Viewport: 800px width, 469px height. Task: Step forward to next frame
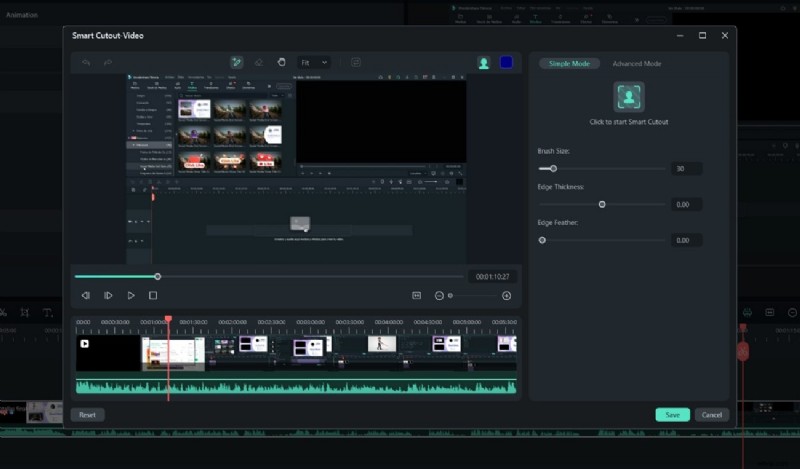point(108,295)
